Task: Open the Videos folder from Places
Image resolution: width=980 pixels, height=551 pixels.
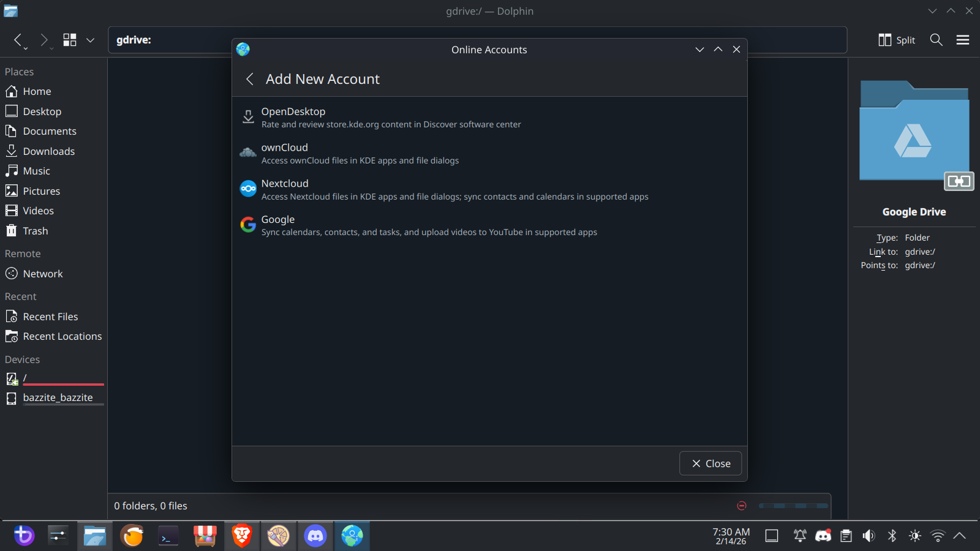Action: 53,211
